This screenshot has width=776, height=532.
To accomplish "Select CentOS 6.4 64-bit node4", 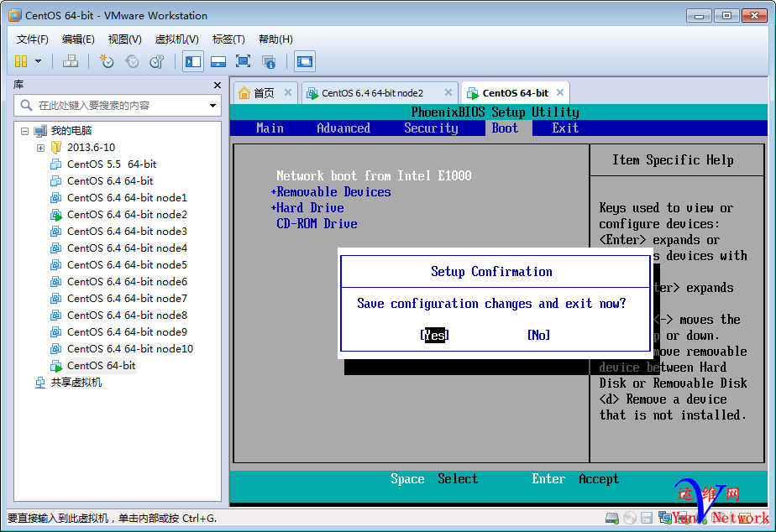I will click(x=127, y=248).
